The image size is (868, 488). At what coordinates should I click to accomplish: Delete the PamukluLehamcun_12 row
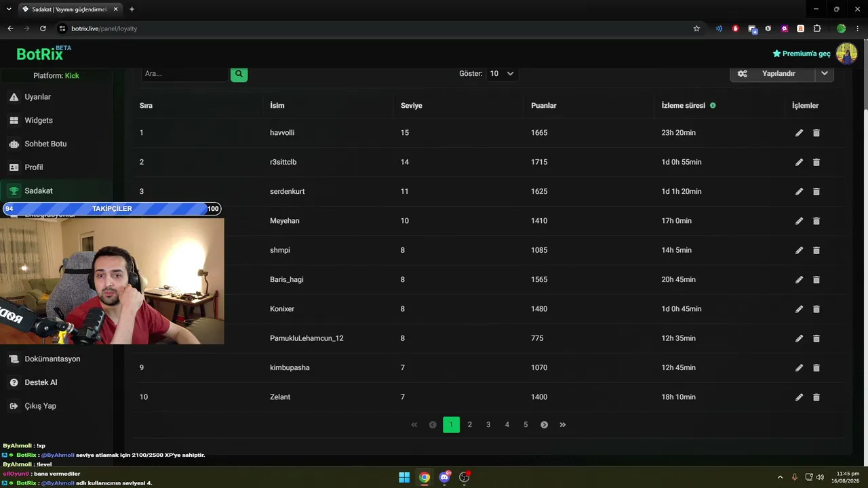(x=816, y=338)
